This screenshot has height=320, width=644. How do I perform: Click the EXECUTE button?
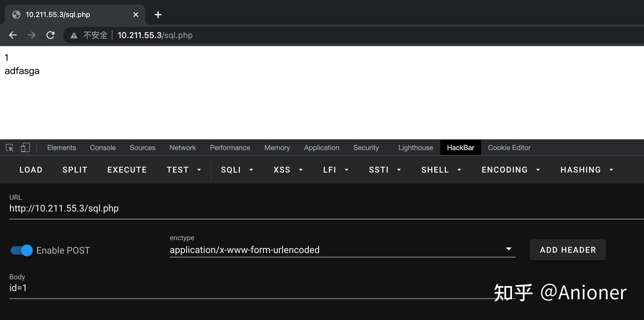127,170
